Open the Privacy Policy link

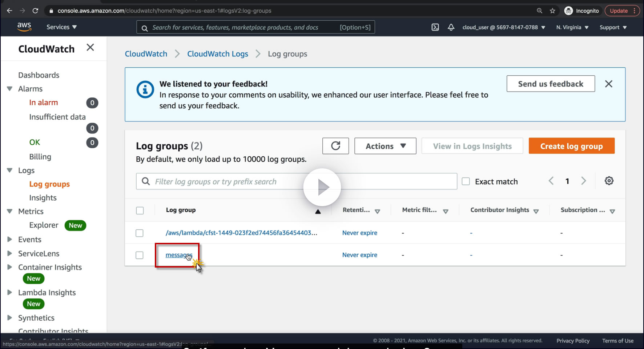tap(573, 341)
